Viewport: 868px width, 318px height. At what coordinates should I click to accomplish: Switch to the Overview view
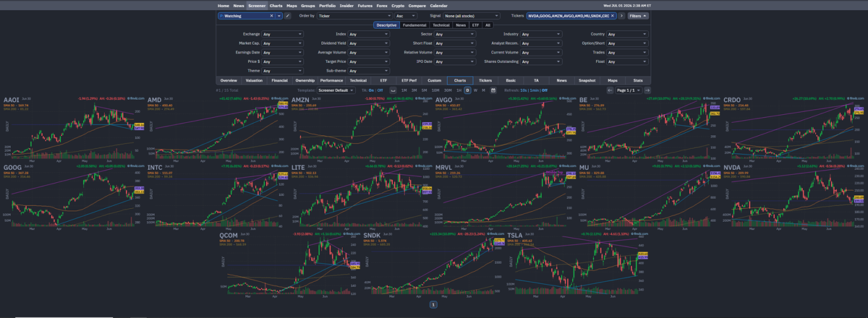point(229,80)
